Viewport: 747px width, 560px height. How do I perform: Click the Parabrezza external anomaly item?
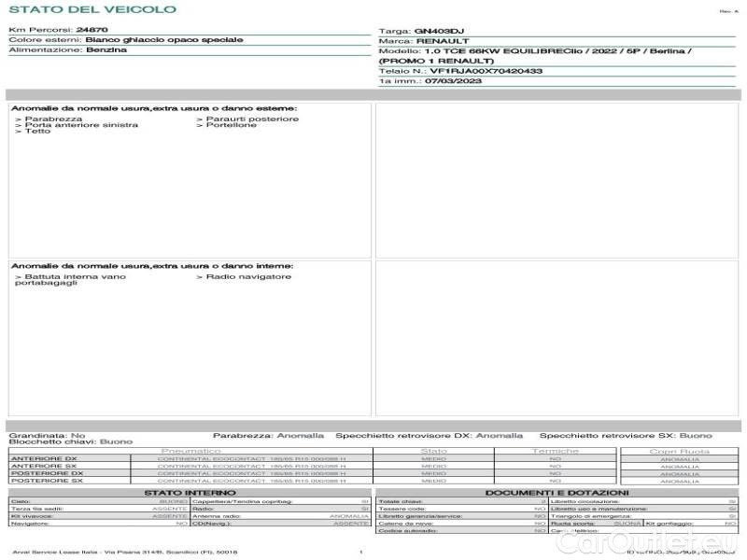[x=53, y=119]
